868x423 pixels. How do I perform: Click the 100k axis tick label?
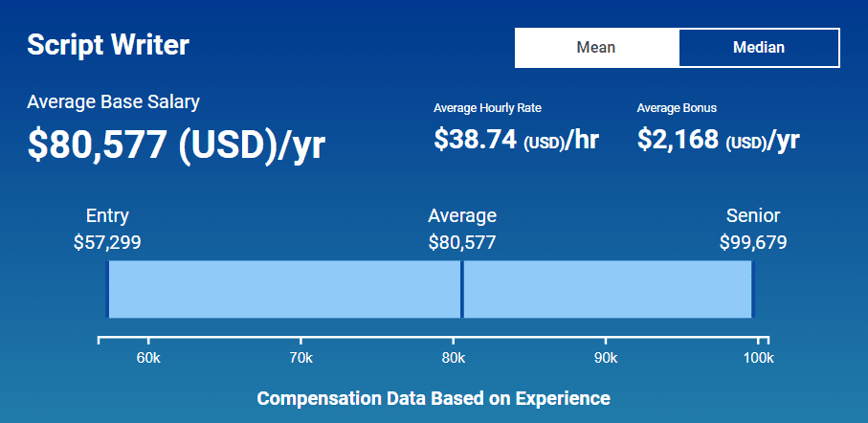(x=758, y=358)
